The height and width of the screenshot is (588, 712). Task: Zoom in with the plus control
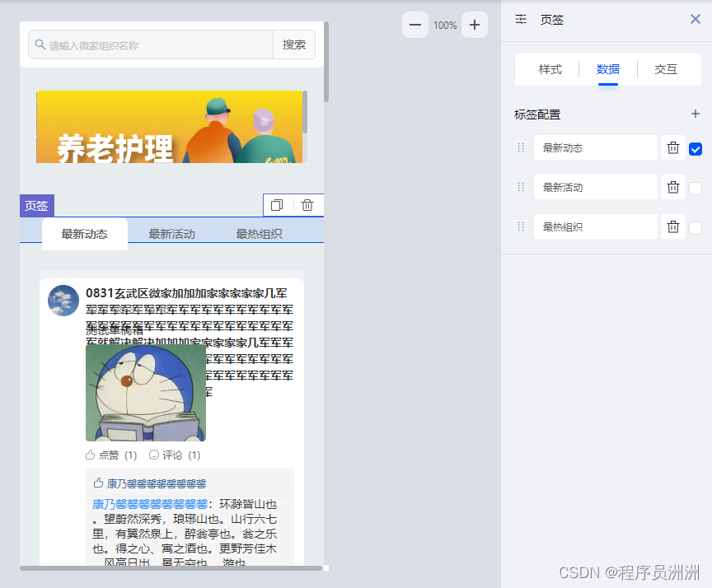[x=474, y=25]
